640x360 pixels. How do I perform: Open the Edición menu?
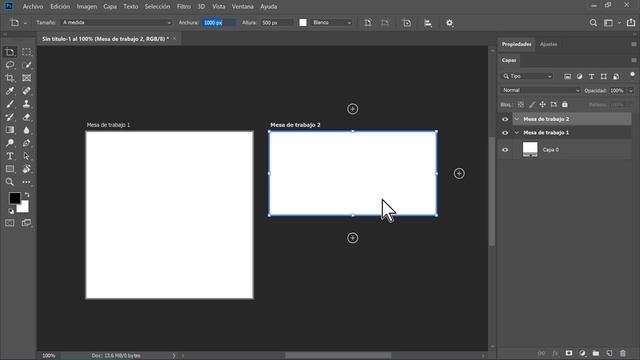pyautogui.click(x=60, y=7)
